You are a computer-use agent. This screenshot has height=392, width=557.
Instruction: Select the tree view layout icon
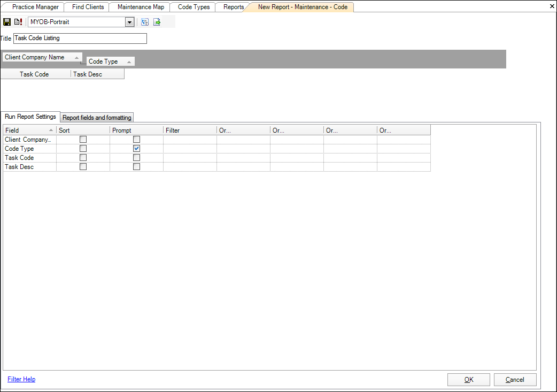tap(144, 22)
